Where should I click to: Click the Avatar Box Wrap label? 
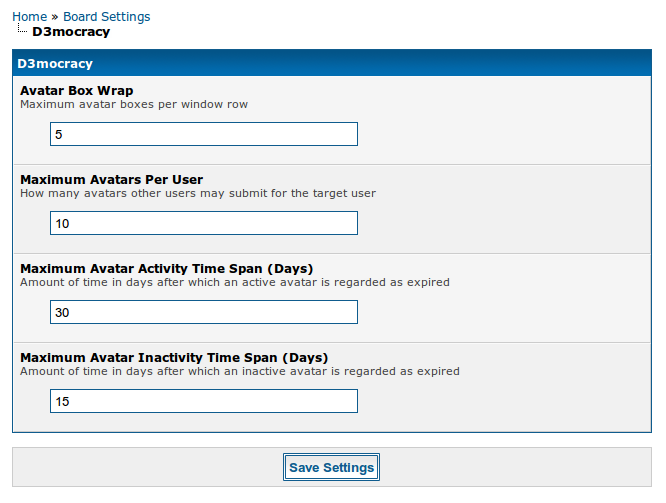click(x=76, y=91)
